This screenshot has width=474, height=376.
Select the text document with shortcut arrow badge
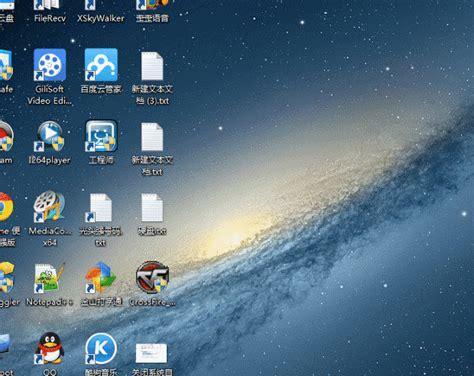pyautogui.click(x=101, y=220)
